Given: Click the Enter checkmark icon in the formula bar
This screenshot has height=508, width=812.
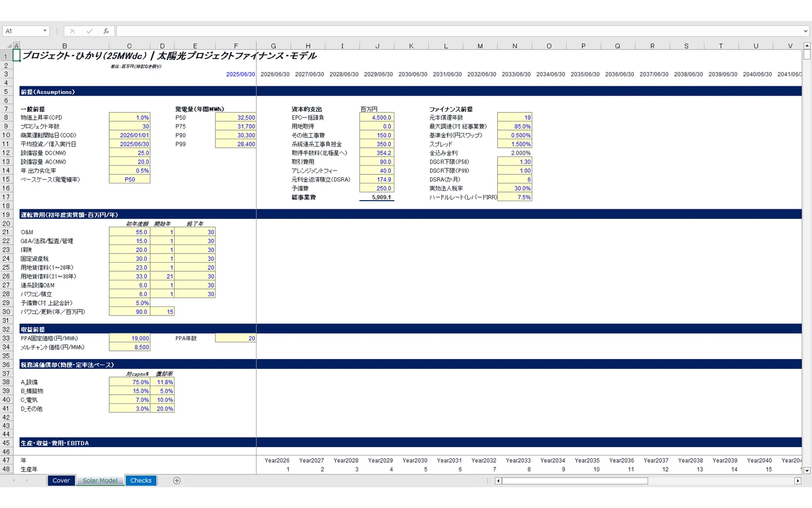Looking at the screenshot, I should (89, 31).
